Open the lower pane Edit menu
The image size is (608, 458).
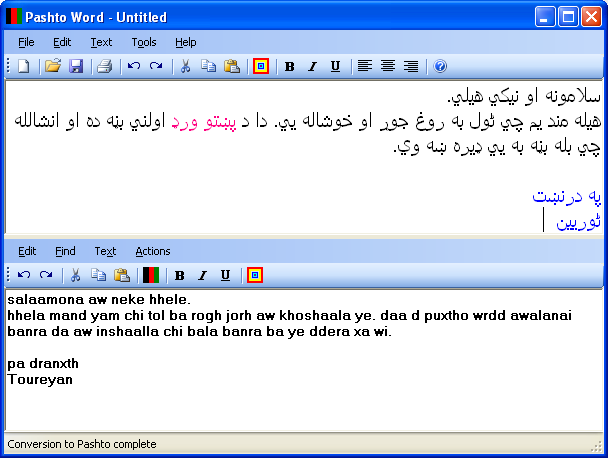[x=27, y=251]
